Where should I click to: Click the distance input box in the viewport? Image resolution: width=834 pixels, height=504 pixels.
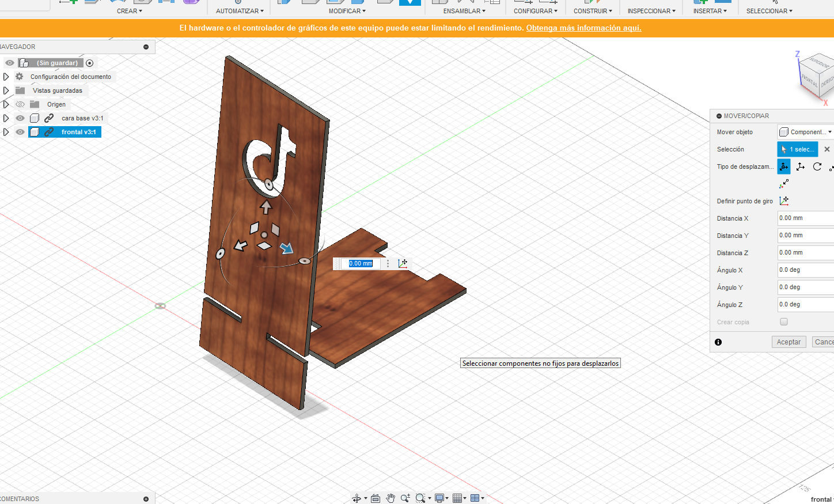[361, 263]
